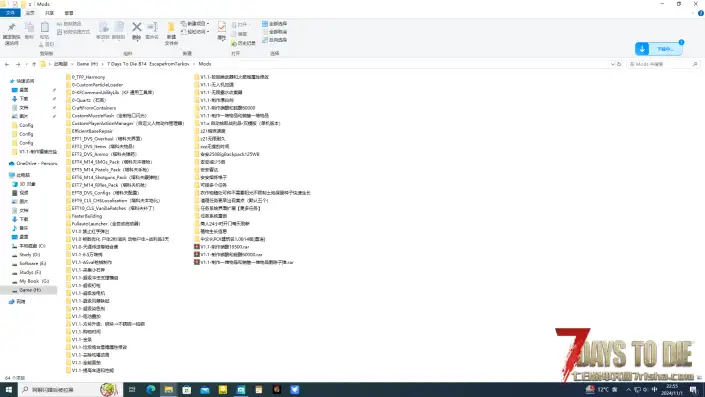Click Select all in the ribbon
This screenshot has width=705, height=397.
[275, 23]
